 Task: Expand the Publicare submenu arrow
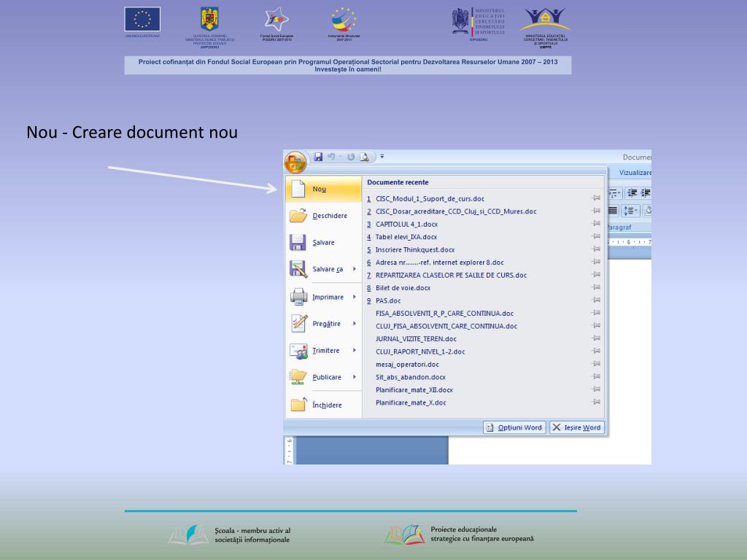pos(355,377)
